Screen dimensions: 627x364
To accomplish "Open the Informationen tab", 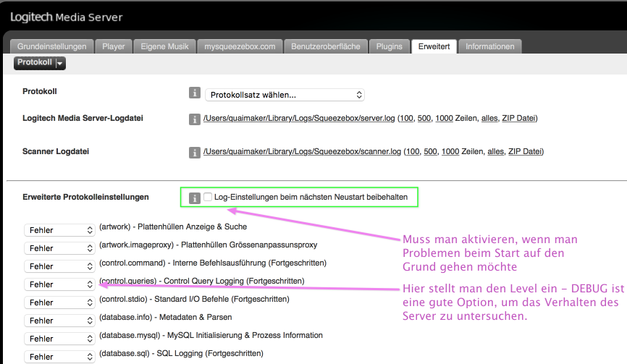I will pos(490,46).
